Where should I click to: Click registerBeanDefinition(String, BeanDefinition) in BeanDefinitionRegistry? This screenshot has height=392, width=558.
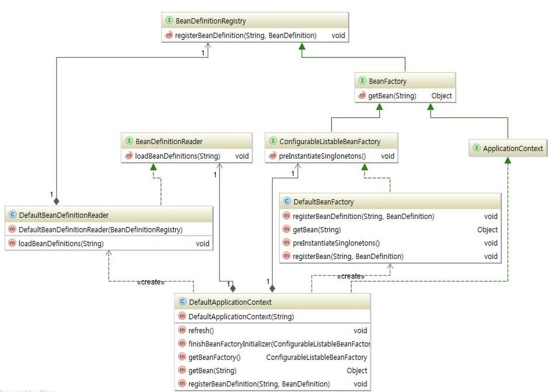point(246,36)
